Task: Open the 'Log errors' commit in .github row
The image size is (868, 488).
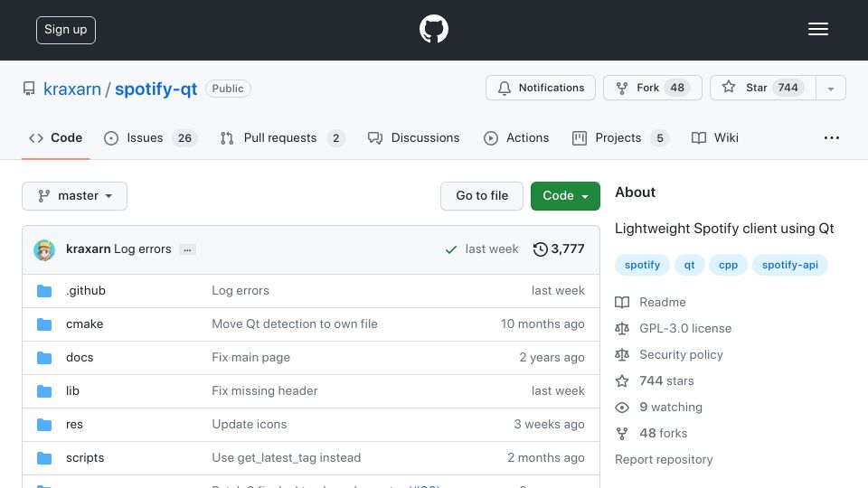Action: [x=241, y=290]
